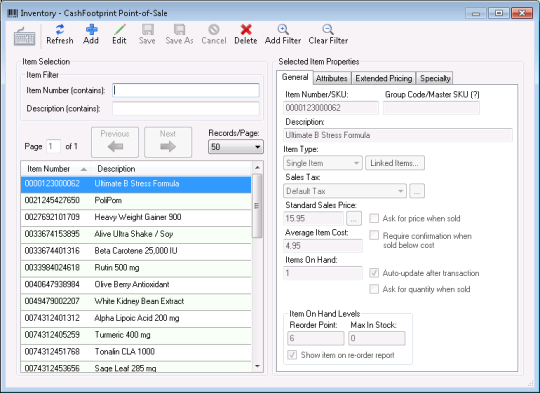Select Tonalin CLA 1000 row
Screen dimensions: 540x393
[136, 352]
